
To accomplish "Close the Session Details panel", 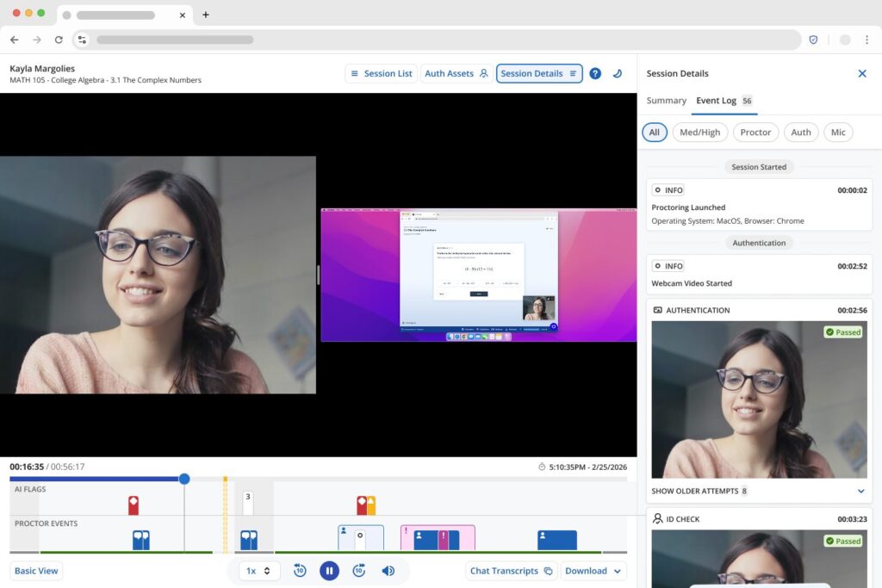I will [x=861, y=74].
